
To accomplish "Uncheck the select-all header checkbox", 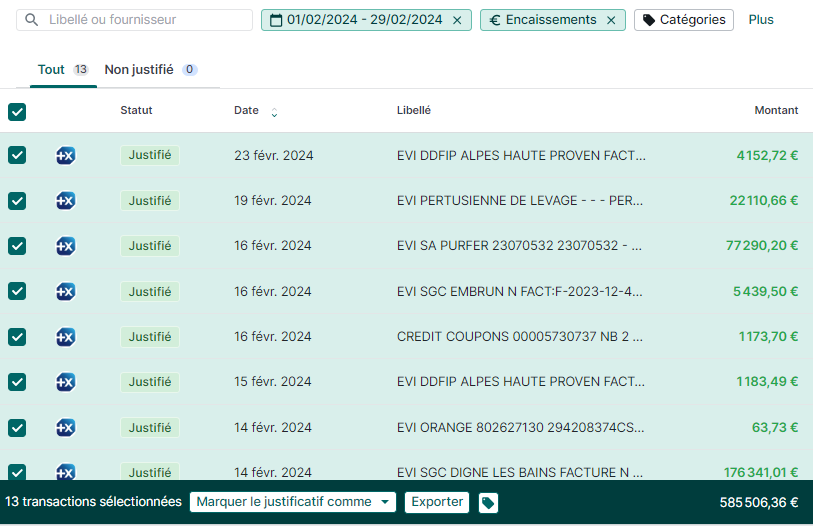I will pos(17,112).
